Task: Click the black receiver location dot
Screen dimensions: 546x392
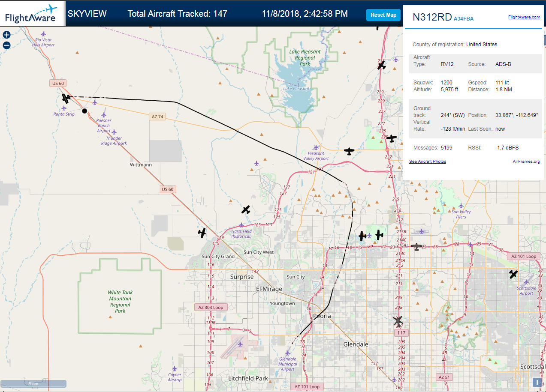Action: coord(84,111)
